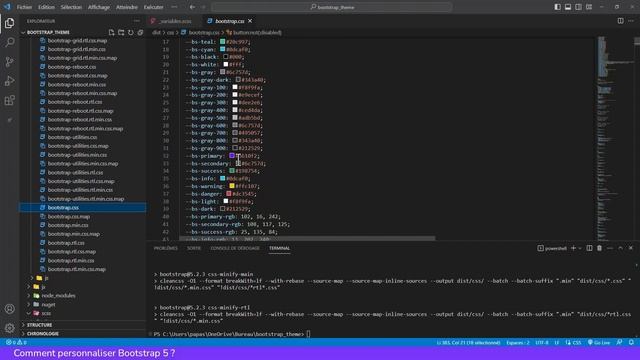
Task: Open the --bs-danger red color swatch
Action: (x=229, y=193)
